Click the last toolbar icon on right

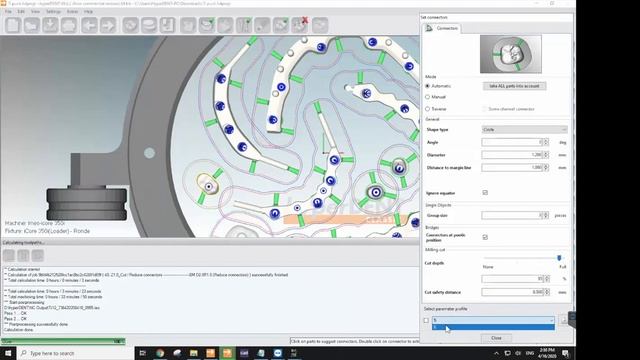(320, 25)
